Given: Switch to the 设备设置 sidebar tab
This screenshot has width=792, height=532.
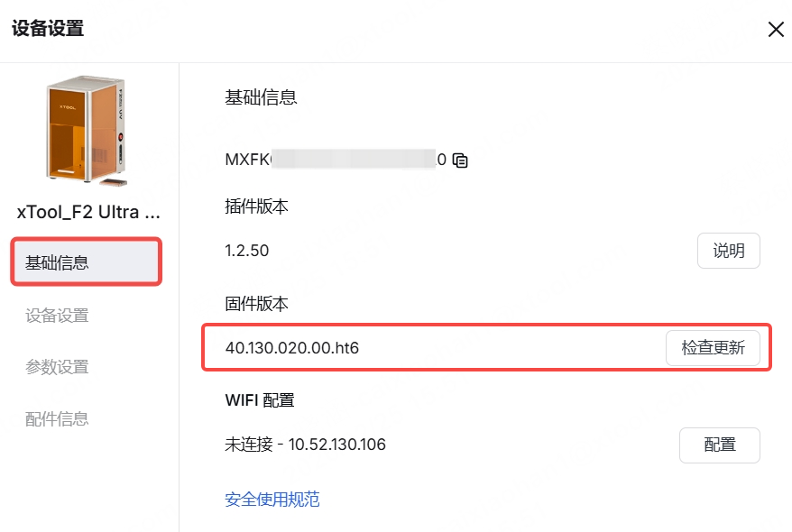Looking at the screenshot, I should click(x=57, y=316).
